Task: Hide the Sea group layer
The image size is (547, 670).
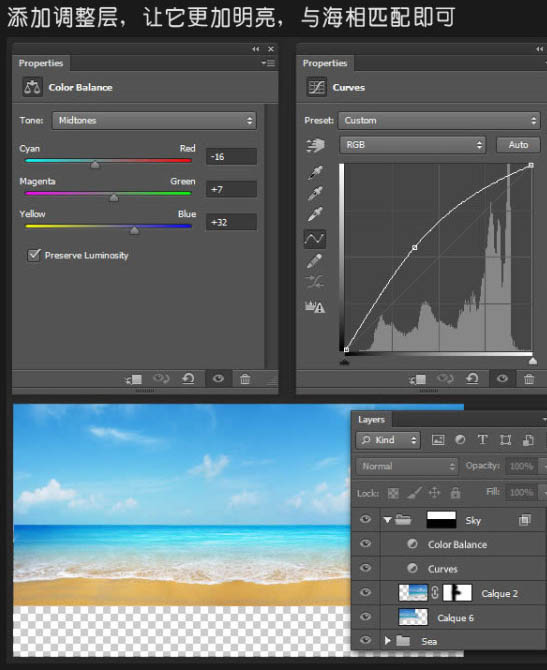Action: click(365, 641)
